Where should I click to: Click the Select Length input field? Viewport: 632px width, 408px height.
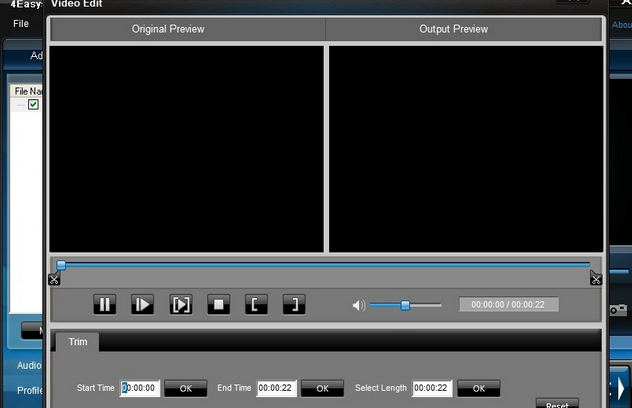[432, 388]
